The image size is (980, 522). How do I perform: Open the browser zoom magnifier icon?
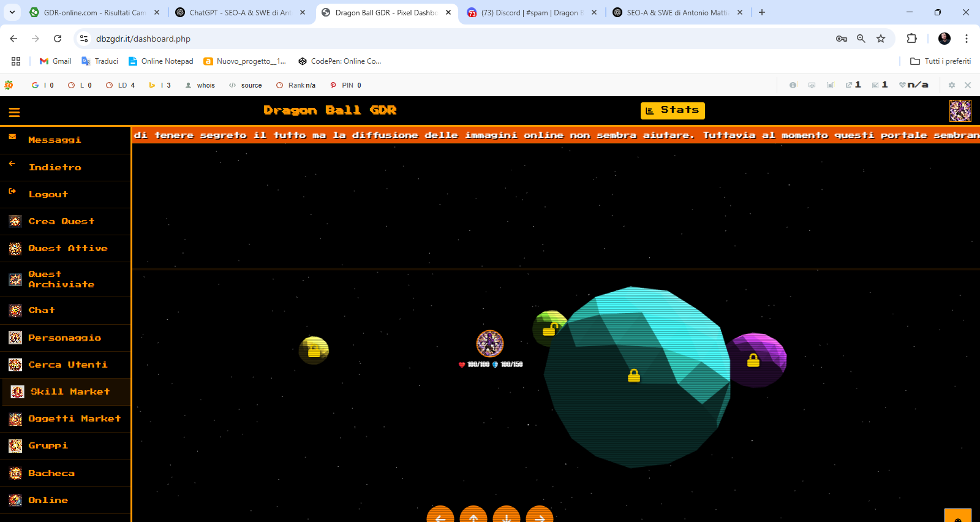click(861, 39)
